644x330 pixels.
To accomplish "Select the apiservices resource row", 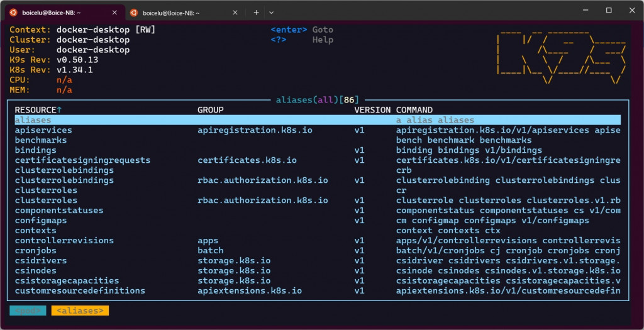I will (318, 130).
